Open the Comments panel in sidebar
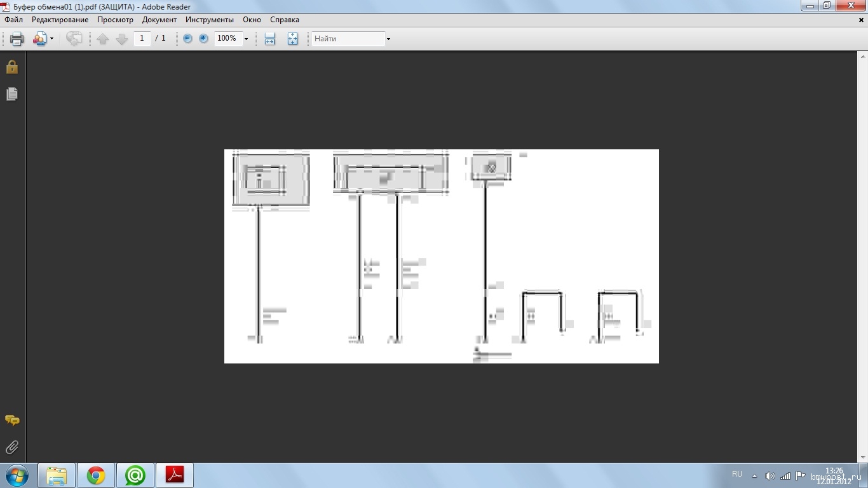Viewport: 868px width, 488px height. click(12, 420)
